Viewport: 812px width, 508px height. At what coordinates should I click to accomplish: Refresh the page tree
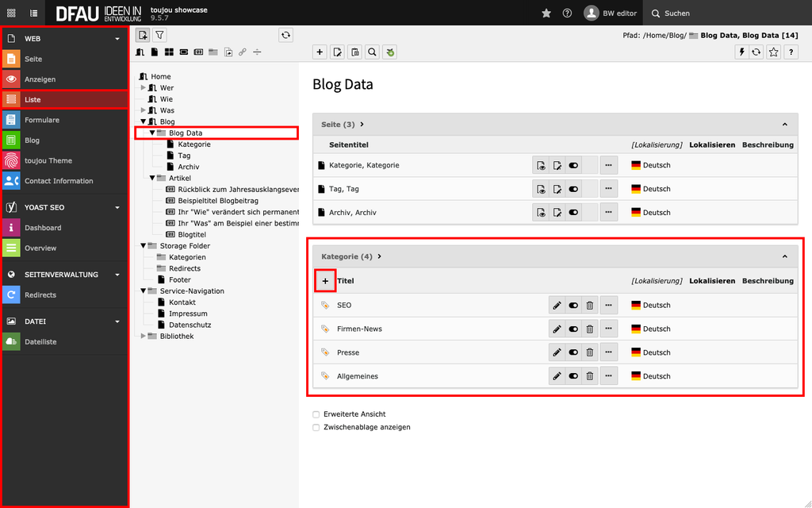point(285,35)
